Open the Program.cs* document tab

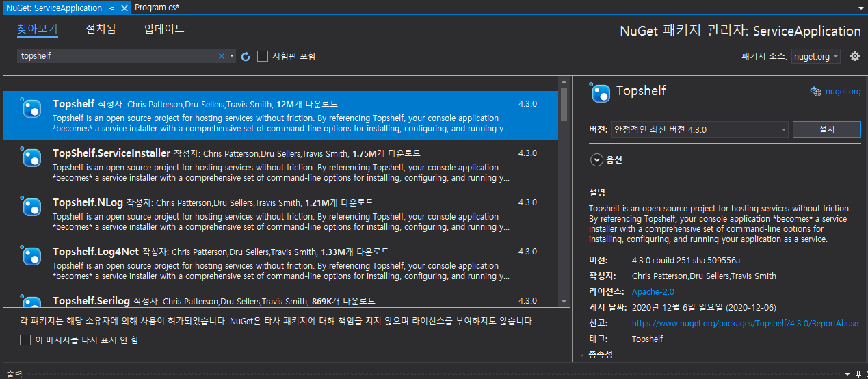157,8
